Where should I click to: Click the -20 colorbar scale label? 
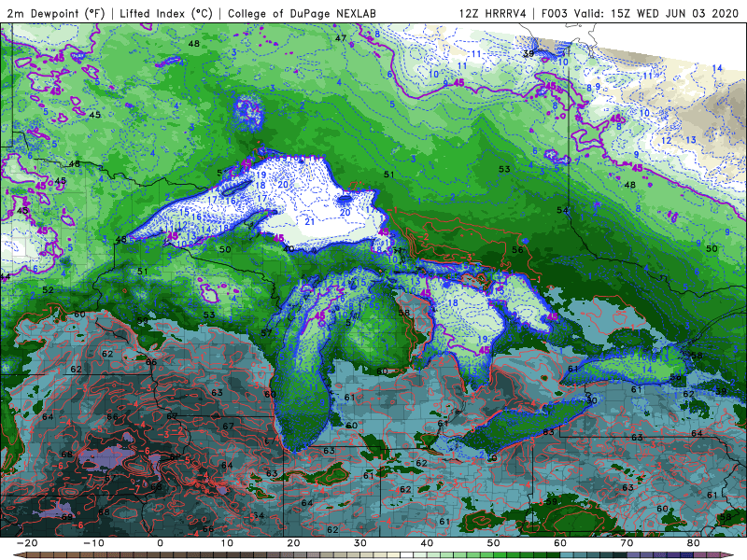coord(27,543)
